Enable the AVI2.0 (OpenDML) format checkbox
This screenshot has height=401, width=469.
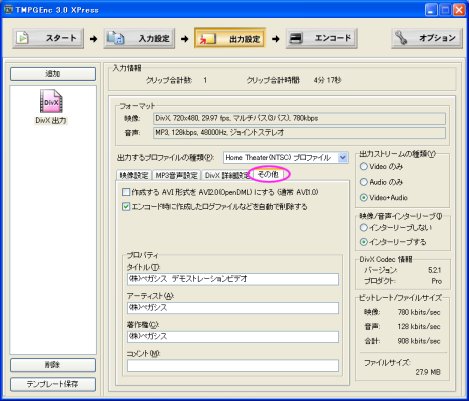(x=126, y=192)
